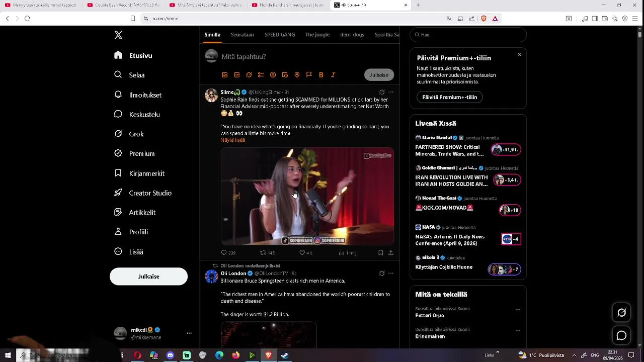Viewport: 644px width, 362px height.
Task: Expand post text with Näytä lisää
Action: pos(233,140)
